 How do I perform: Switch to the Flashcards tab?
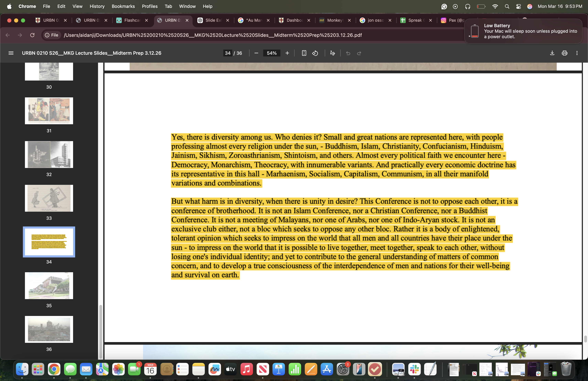(x=132, y=20)
